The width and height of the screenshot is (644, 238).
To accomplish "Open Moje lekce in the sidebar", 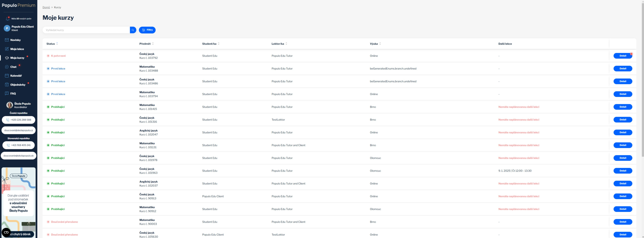I will pyautogui.click(x=17, y=49).
